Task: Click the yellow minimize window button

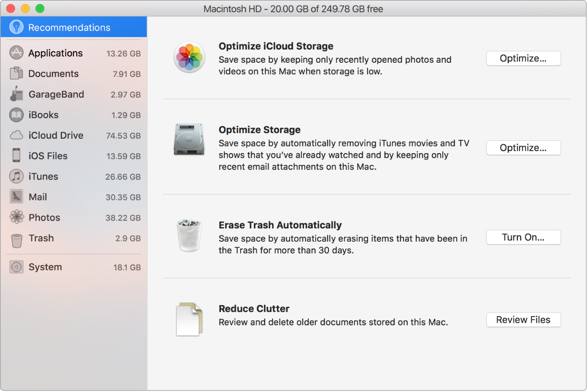Action: [25, 8]
